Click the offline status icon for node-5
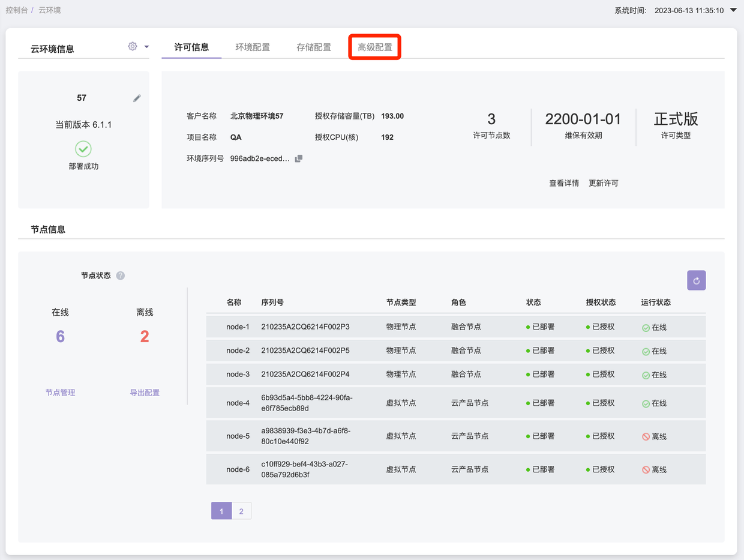This screenshot has height=560, width=744. [646, 437]
